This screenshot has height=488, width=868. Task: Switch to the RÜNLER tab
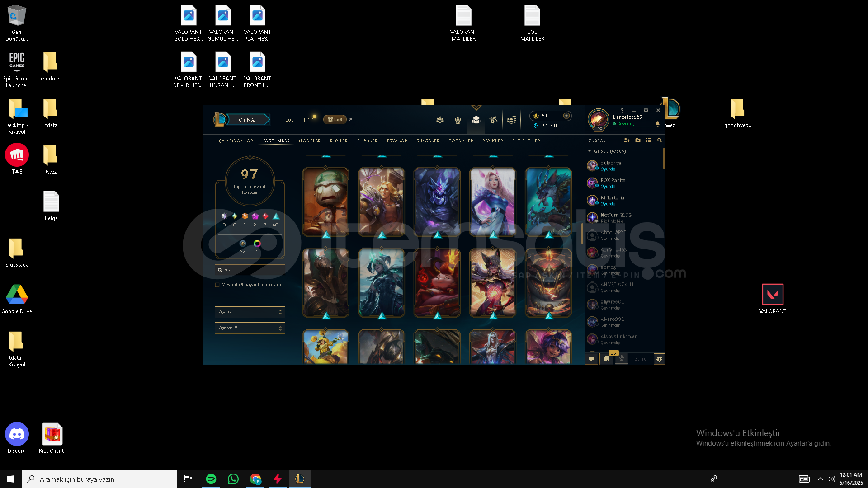[x=339, y=141]
